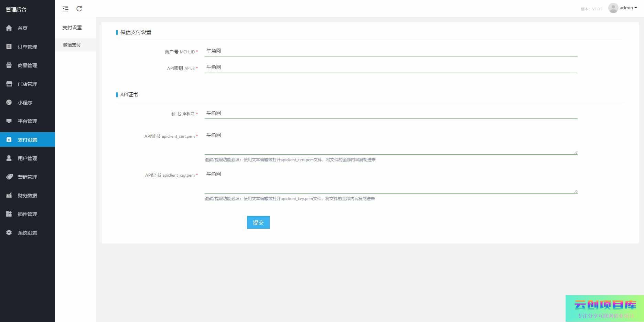Click the puzzle icon for 插件管理
Image resolution: width=644 pixels, height=322 pixels.
click(x=9, y=214)
